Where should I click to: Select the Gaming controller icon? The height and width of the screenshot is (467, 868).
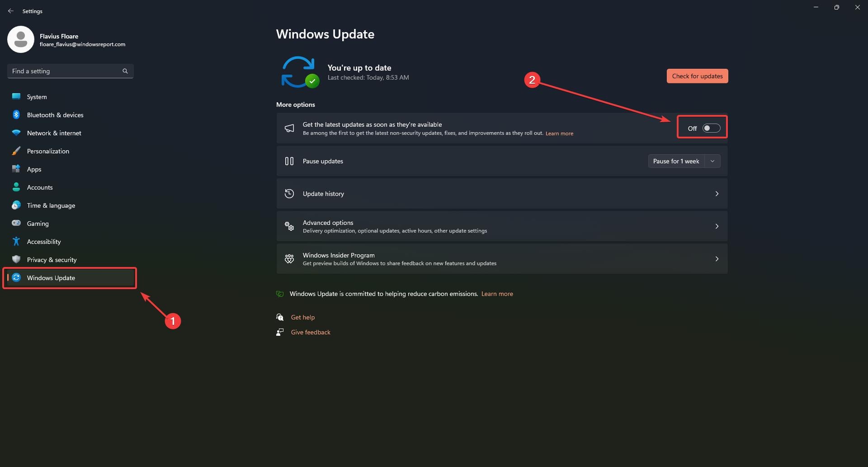coord(16,223)
